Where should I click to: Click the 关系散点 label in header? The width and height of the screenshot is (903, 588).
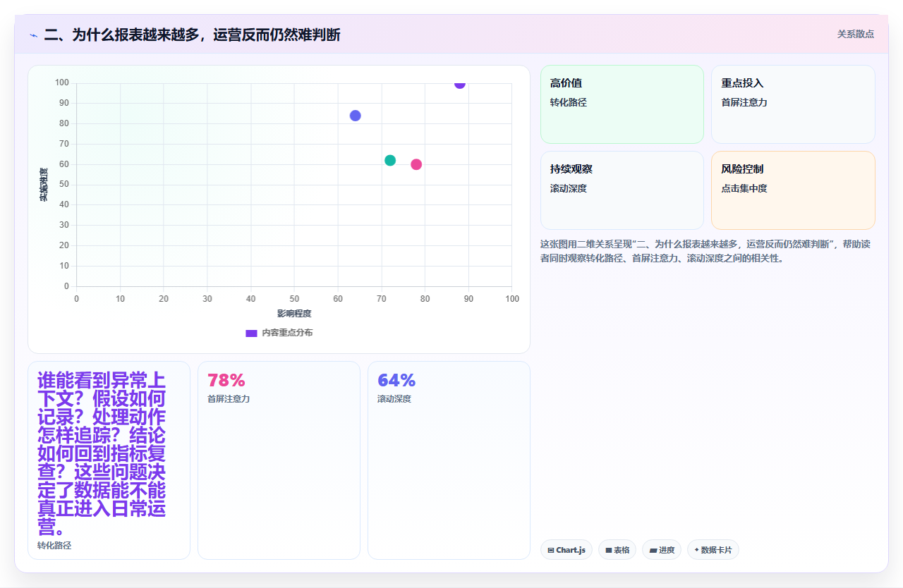pyautogui.click(x=856, y=34)
